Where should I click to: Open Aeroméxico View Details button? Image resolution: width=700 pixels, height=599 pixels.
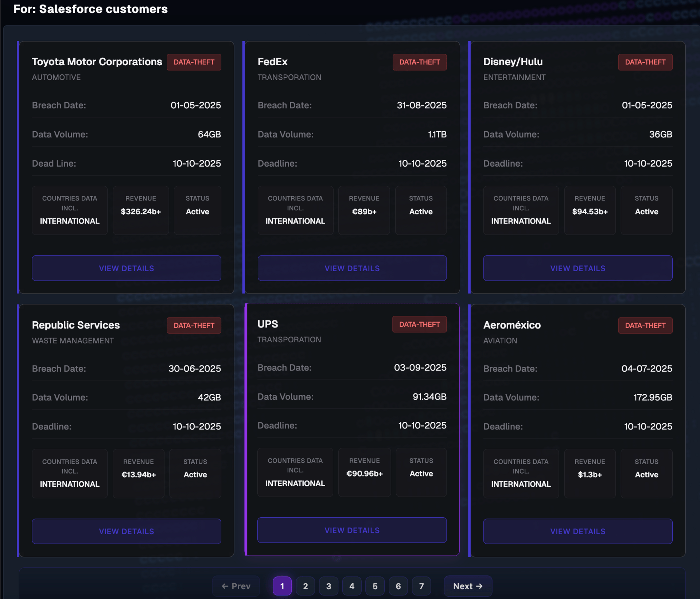point(577,531)
